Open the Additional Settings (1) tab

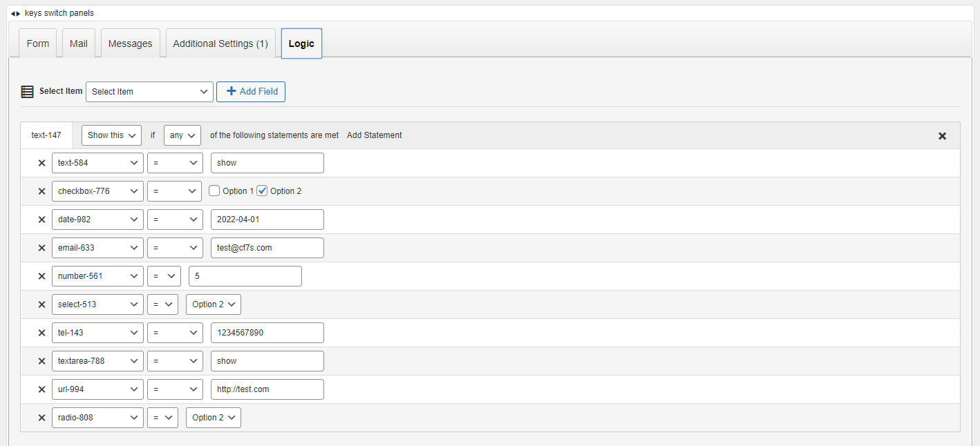coord(220,43)
